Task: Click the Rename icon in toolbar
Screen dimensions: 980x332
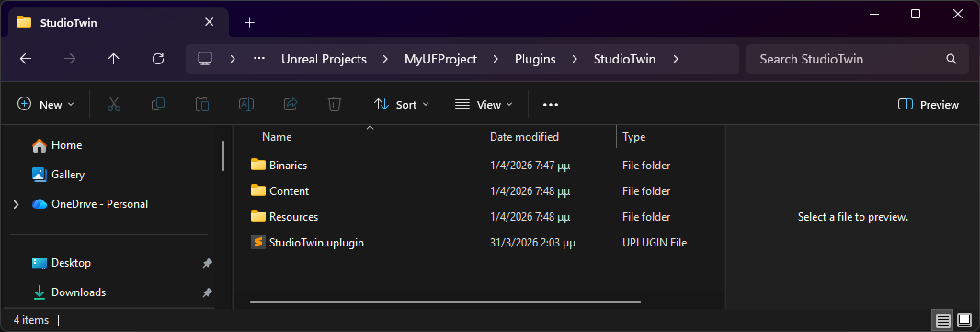Action: [x=246, y=105]
